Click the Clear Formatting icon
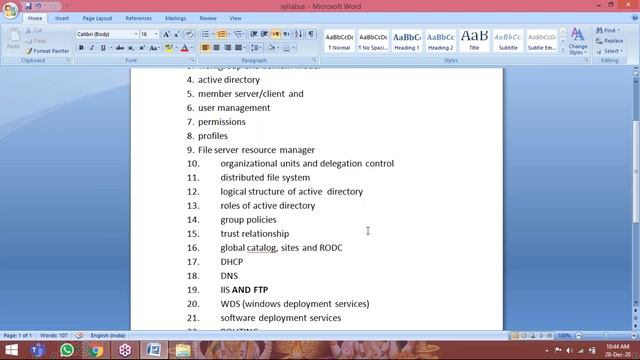 tap(189, 34)
